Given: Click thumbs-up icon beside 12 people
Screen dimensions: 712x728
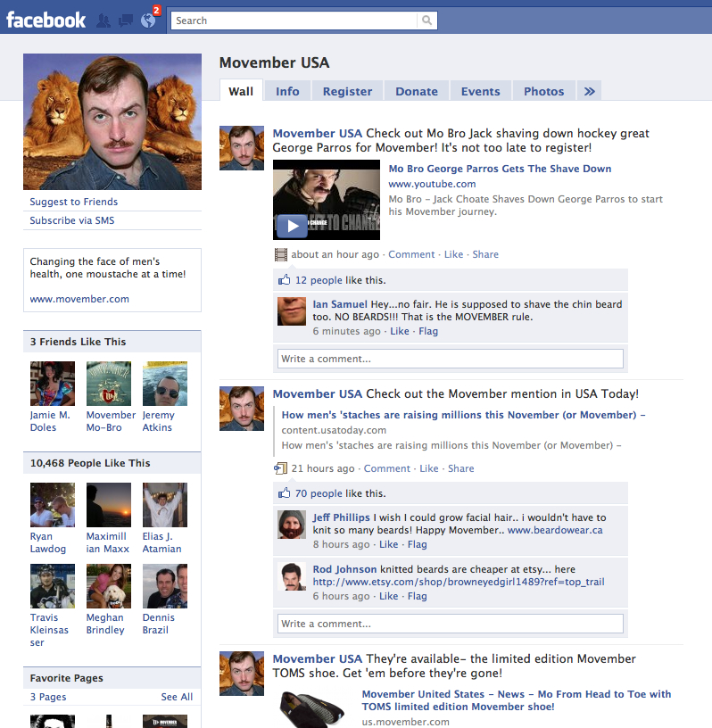Looking at the screenshot, I should click(285, 280).
